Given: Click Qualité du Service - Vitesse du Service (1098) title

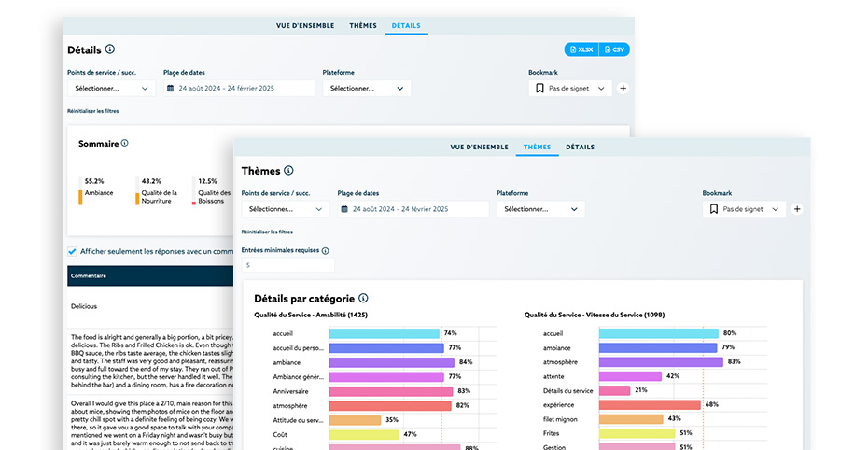Looking at the screenshot, I should click(595, 315).
